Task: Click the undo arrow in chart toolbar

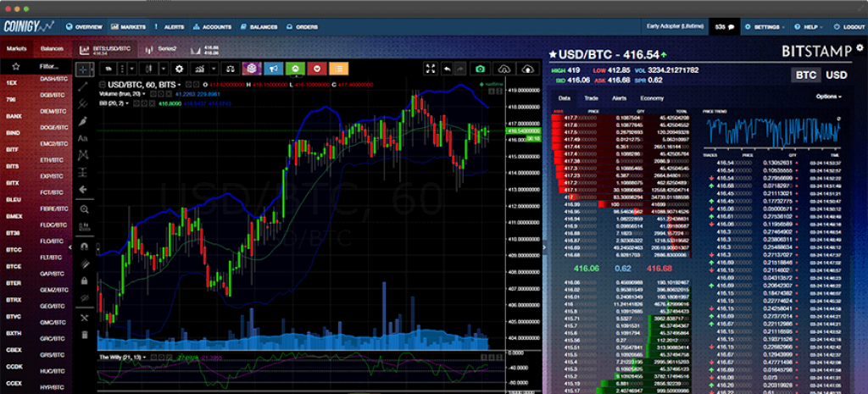Action: [447, 69]
